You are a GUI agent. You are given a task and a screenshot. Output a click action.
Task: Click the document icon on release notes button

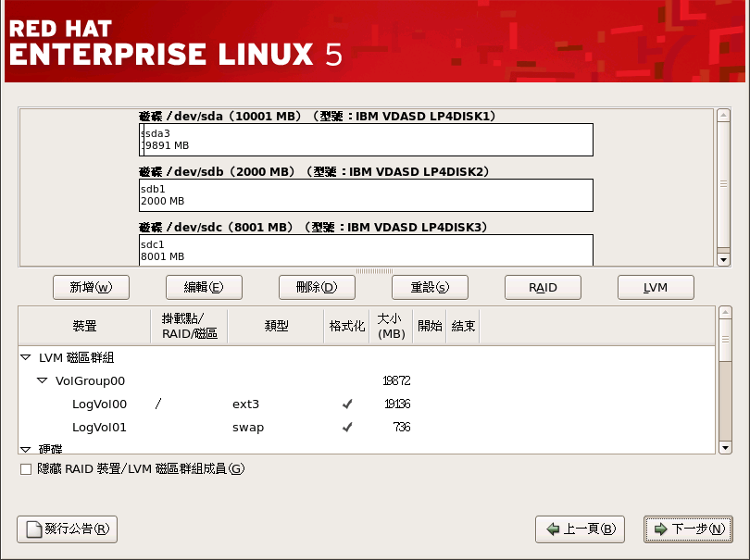[x=33, y=529]
